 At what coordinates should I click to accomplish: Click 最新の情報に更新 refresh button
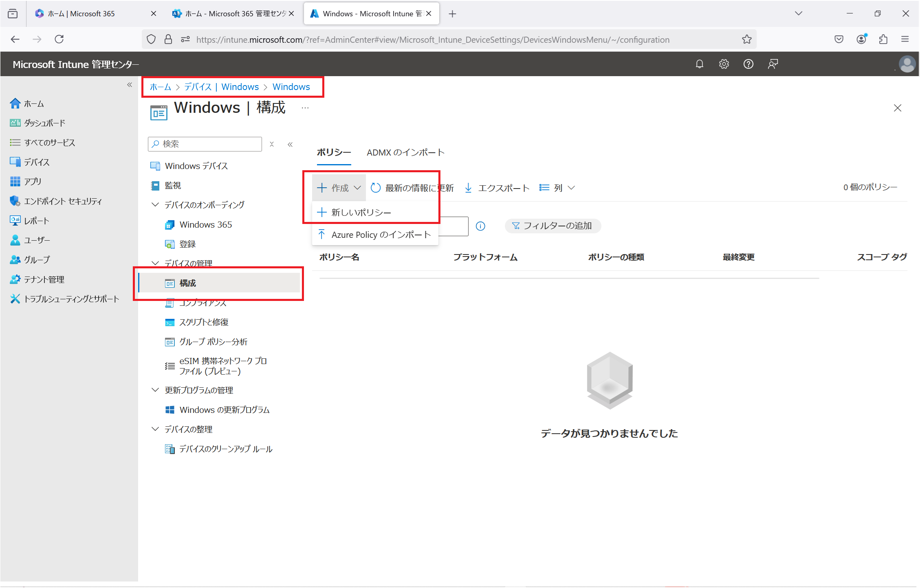pyautogui.click(x=412, y=188)
